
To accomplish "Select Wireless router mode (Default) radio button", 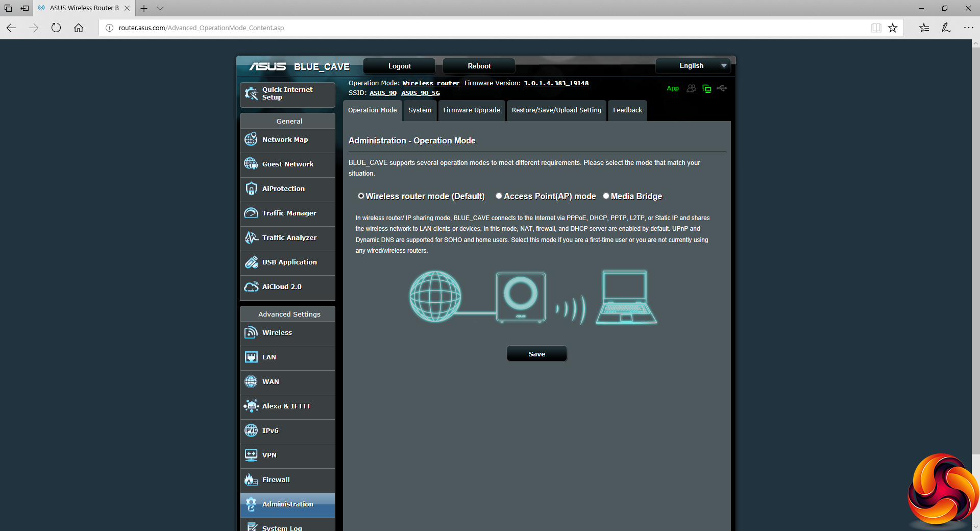I will (x=361, y=196).
